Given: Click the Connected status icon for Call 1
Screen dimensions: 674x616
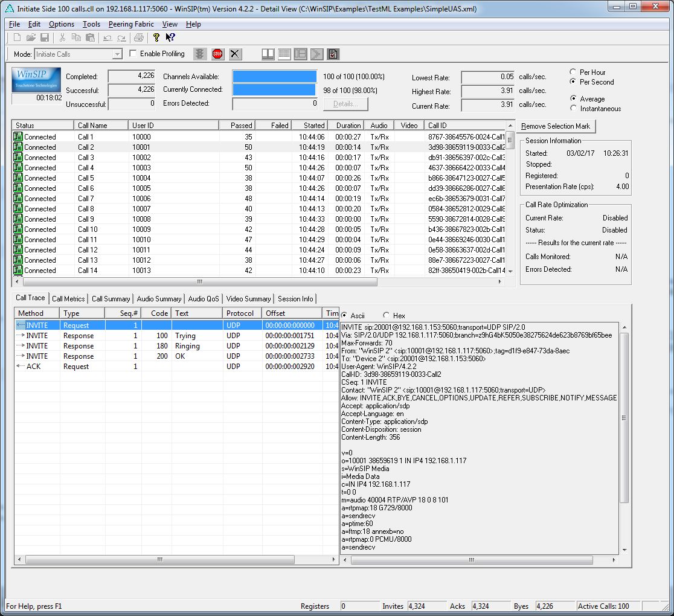Looking at the screenshot, I should click(18, 136).
